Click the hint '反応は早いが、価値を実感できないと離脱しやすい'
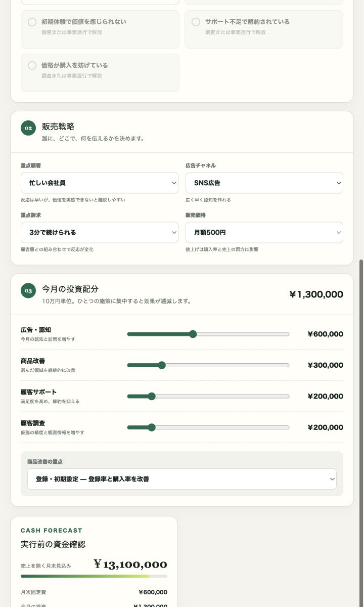The height and width of the screenshot is (607, 364). coord(73,200)
